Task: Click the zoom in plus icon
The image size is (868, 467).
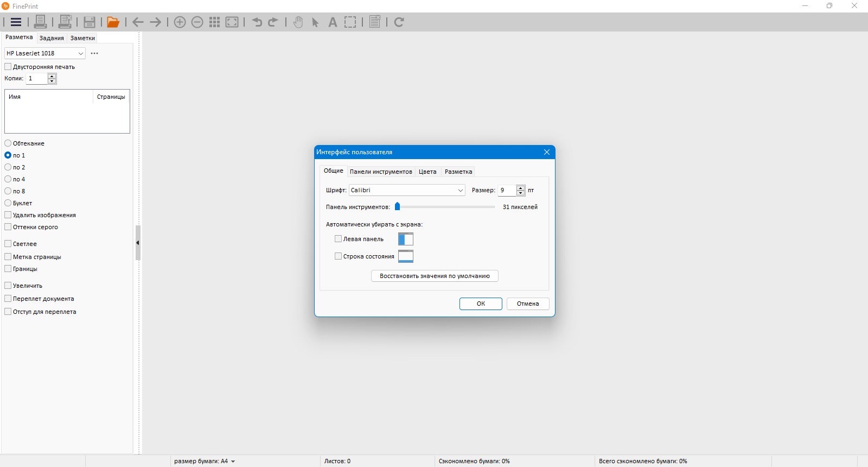Action: point(180,22)
